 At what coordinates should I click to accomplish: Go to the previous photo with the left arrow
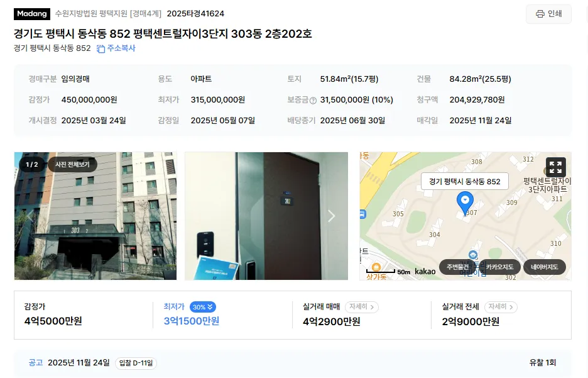30,216
